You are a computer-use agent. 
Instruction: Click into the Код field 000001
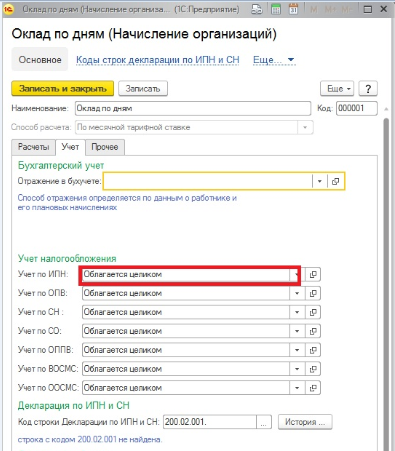357,108
